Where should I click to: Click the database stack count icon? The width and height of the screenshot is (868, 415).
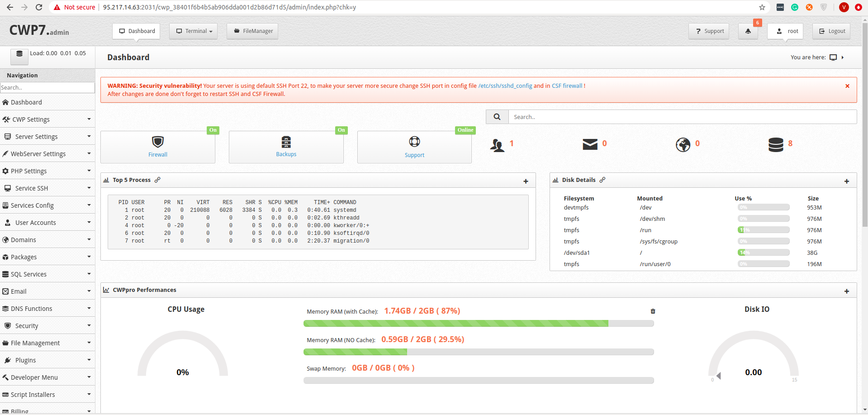tap(775, 145)
